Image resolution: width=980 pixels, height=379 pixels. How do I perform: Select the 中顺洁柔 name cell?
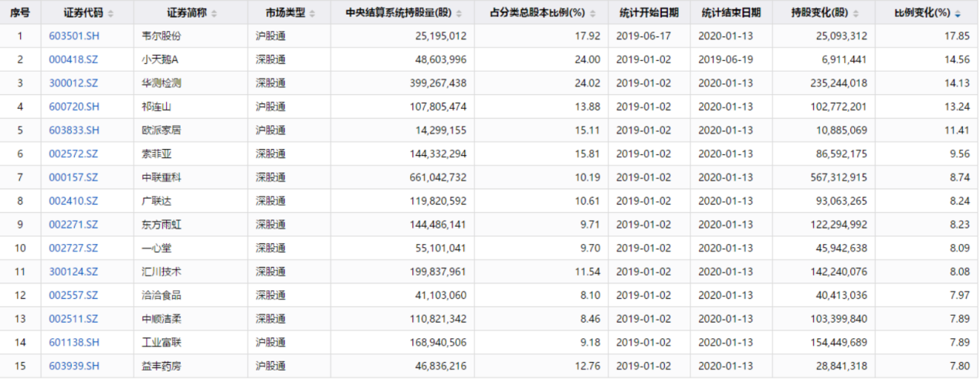(191, 319)
